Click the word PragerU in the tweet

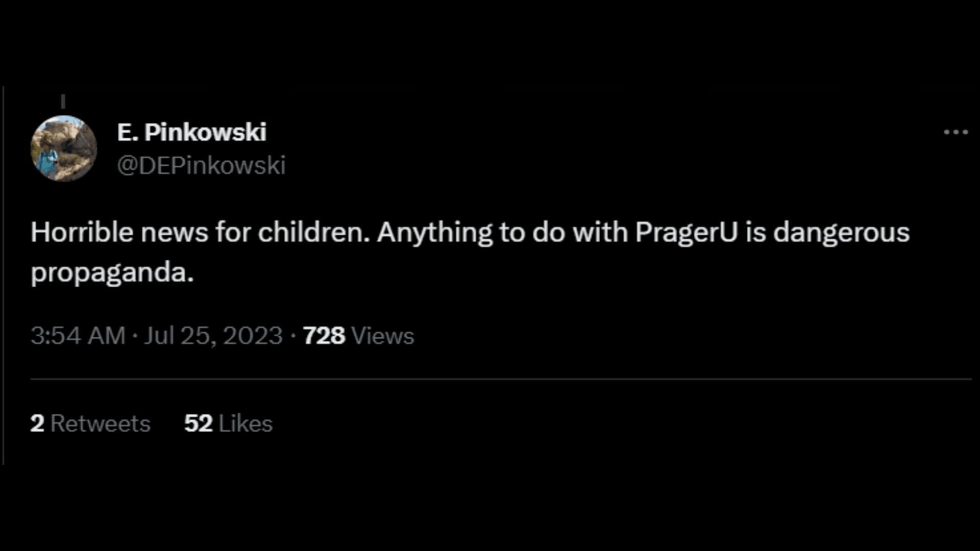(686, 232)
